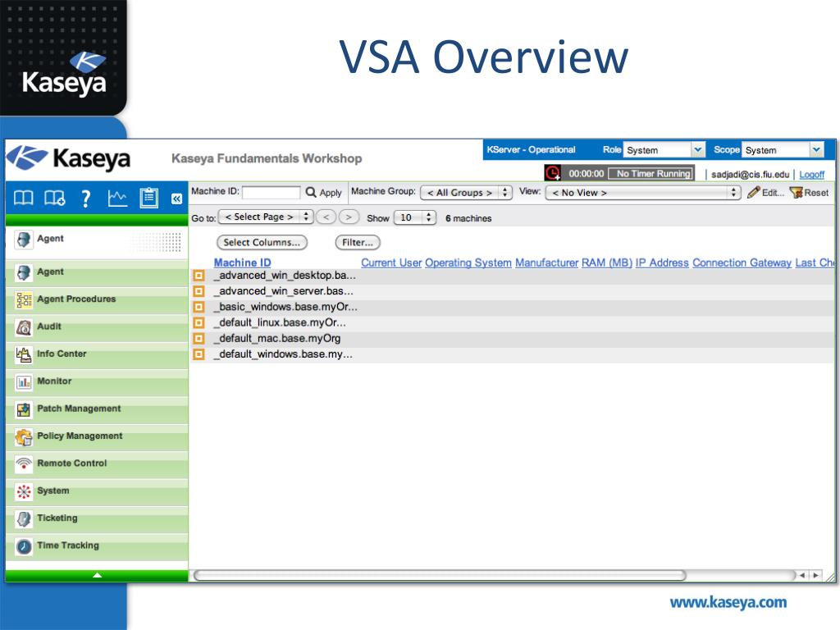The height and width of the screenshot is (630, 840).
Task: Click the Agent Procedures module icon
Action: [x=24, y=299]
